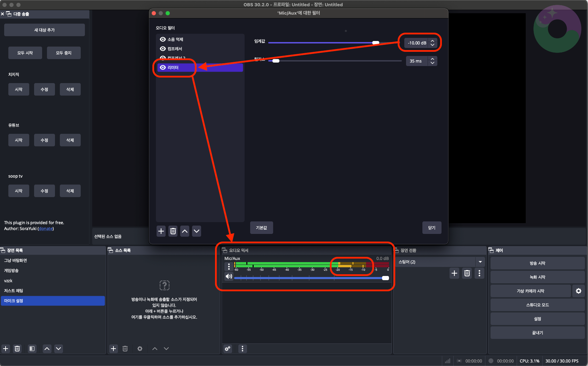This screenshot has width=588, height=366.
Task: Adjust the 임계값 threshold slider handle
Action: click(x=376, y=43)
